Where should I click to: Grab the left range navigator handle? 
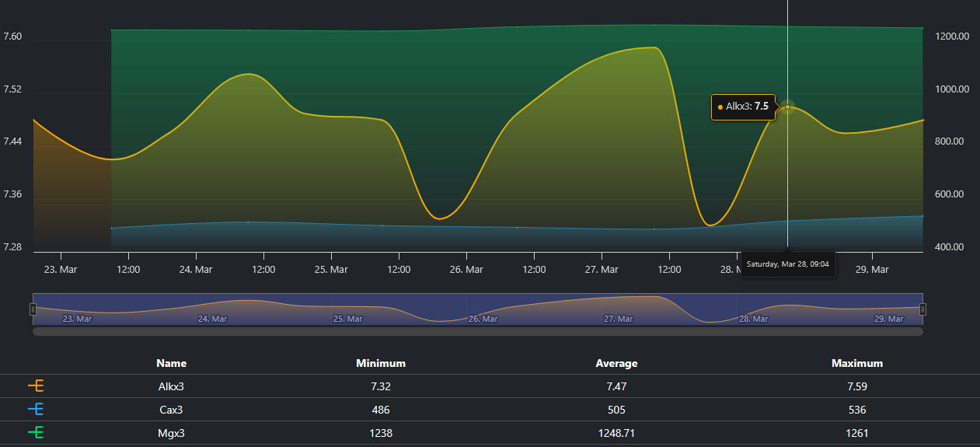[33, 309]
